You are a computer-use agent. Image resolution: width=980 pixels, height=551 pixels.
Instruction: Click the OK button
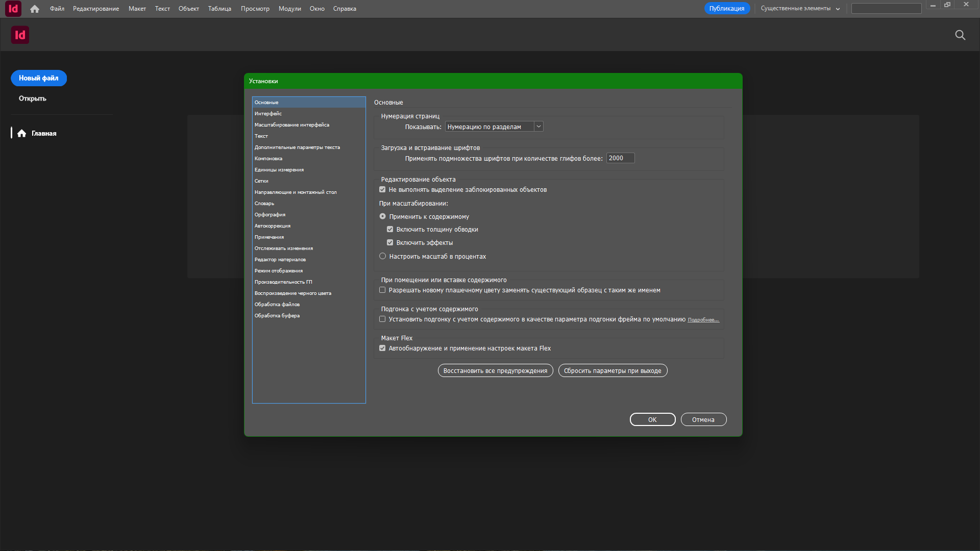click(652, 419)
